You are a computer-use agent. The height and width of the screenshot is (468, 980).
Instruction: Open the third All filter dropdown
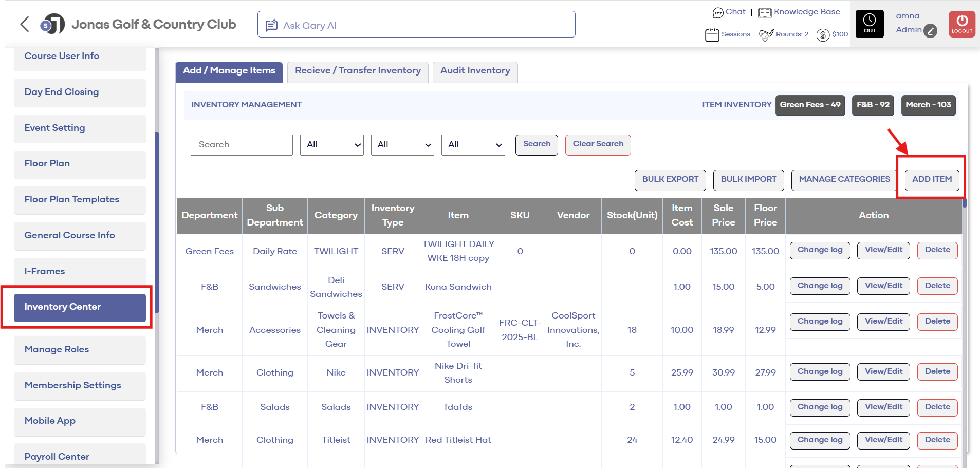point(473,145)
